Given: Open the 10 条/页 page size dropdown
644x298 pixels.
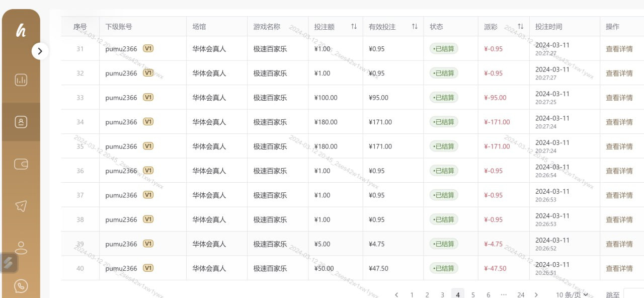Looking at the screenshot, I should coord(572,294).
